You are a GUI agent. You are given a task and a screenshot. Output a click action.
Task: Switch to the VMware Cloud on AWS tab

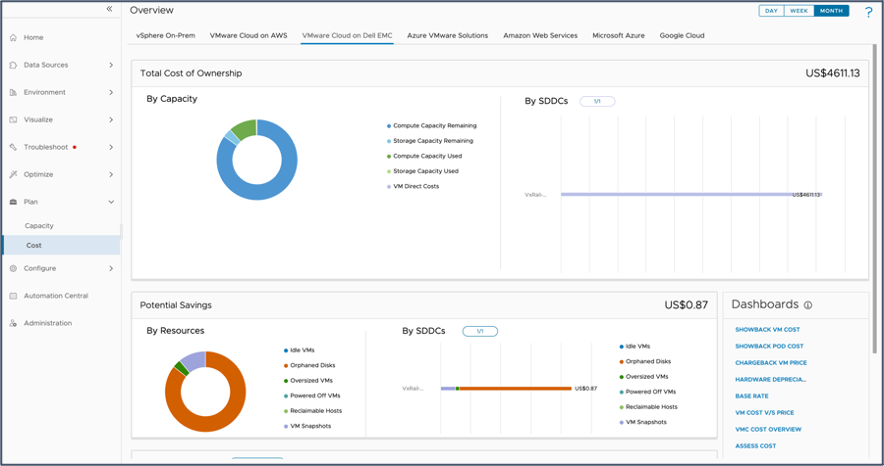coord(248,35)
